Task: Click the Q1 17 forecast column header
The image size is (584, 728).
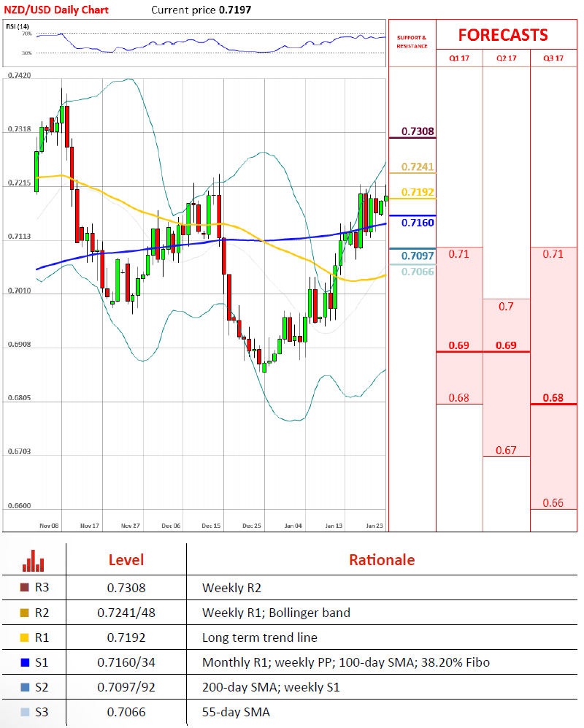Action: click(459, 58)
